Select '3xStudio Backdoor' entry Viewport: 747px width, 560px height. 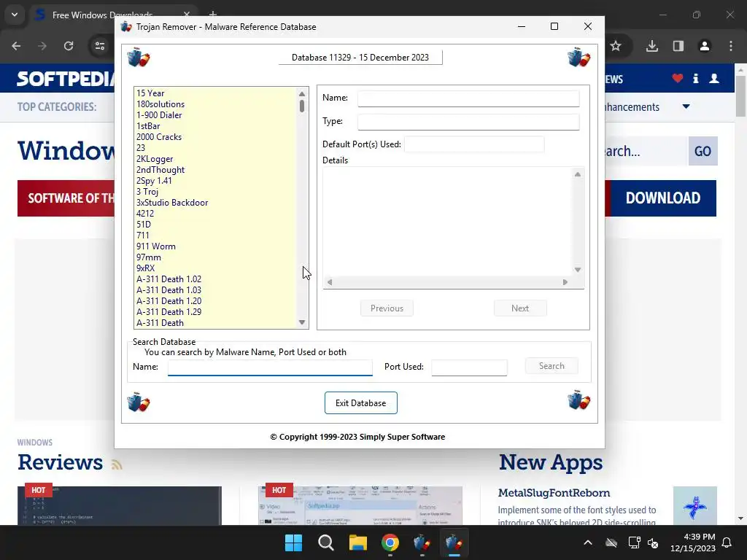172,203
